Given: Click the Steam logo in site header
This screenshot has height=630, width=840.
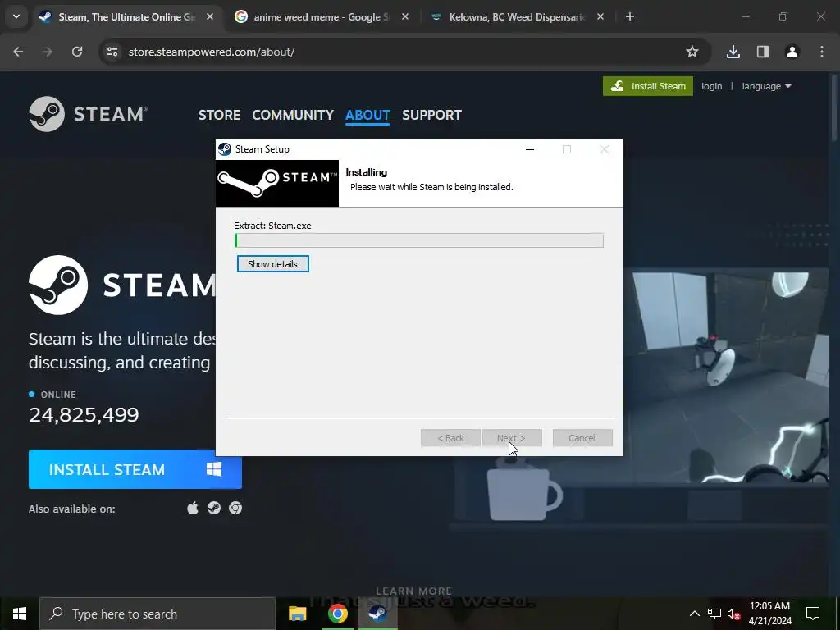Looking at the screenshot, I should 88,114.
